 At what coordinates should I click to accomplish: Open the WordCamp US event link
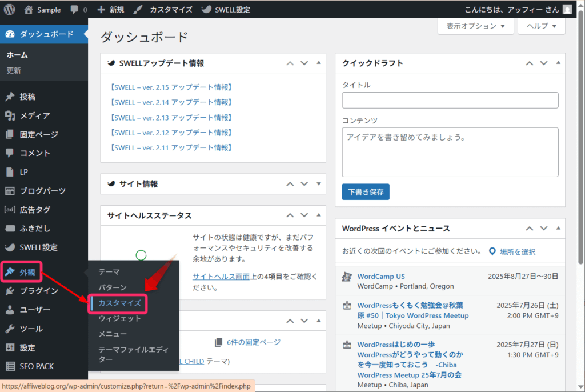point(381,277)
